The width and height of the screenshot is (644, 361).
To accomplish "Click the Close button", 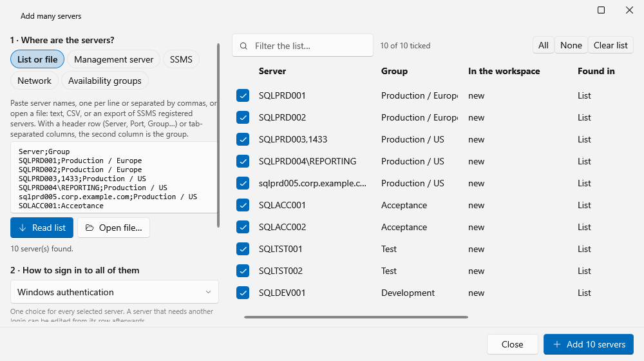I will point(513,344).
